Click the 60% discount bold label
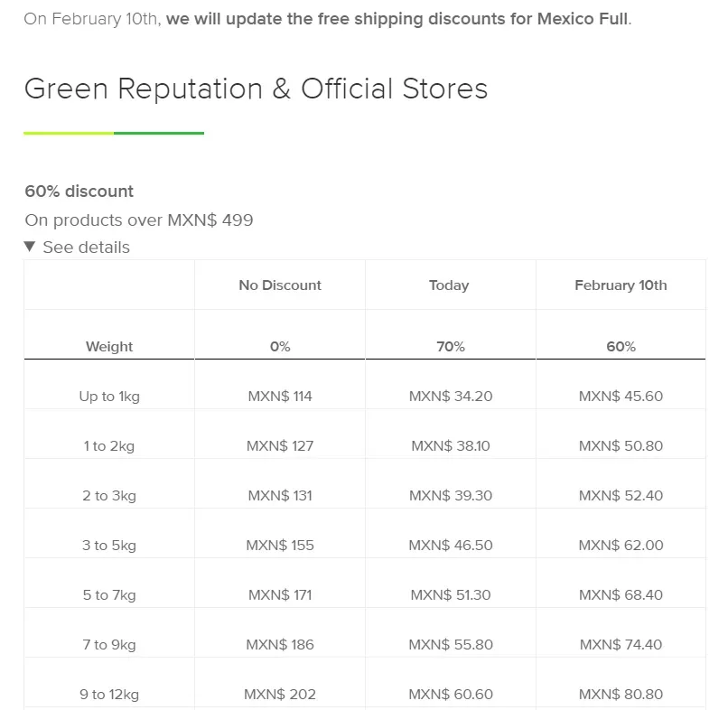The height and width of the screenshot is (710, 728). click(79, 191)
